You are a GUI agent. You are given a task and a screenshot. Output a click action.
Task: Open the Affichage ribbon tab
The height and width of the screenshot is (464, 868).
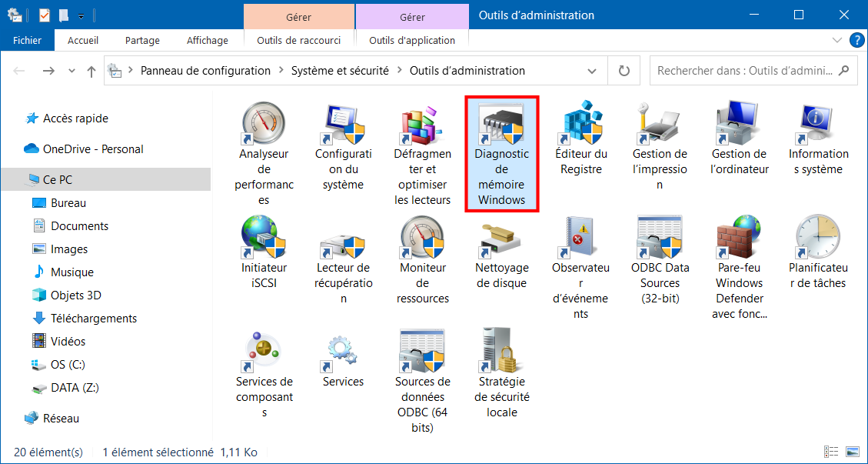click(x=208, y=41)
